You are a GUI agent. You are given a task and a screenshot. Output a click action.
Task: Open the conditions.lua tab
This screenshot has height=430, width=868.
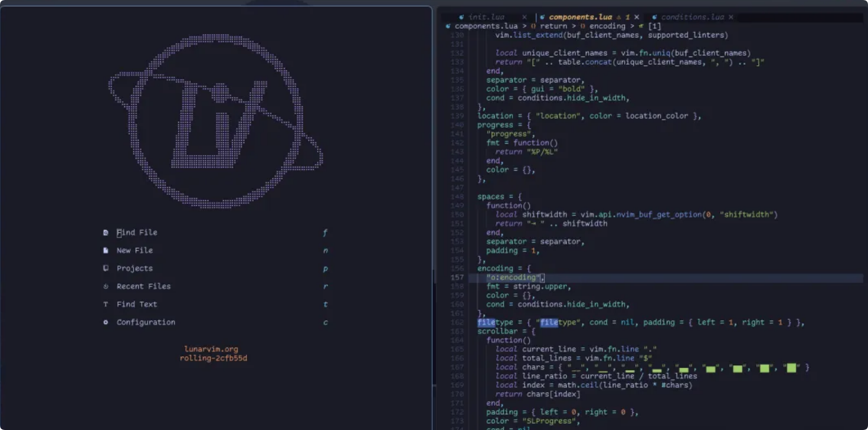(692, 17)
